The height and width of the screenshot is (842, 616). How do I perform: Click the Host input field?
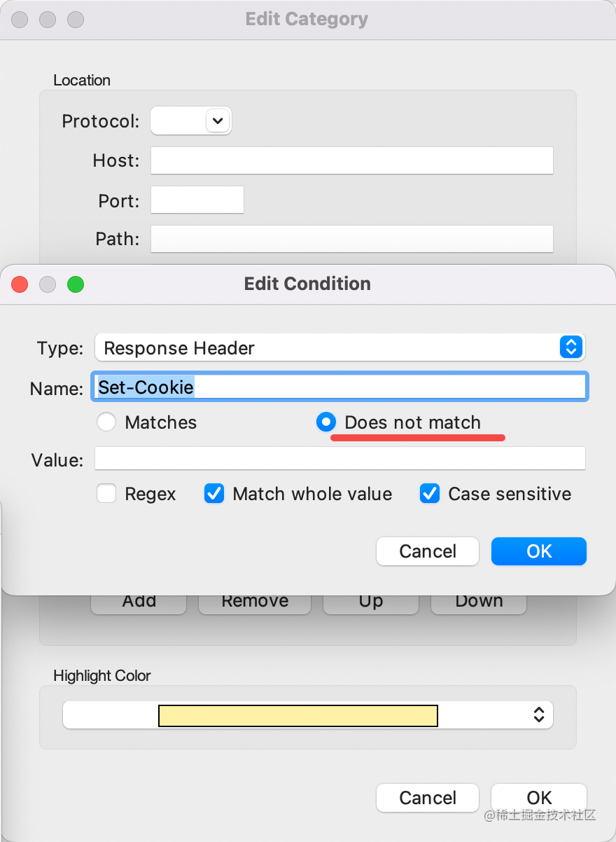click(x=352, y=160)
